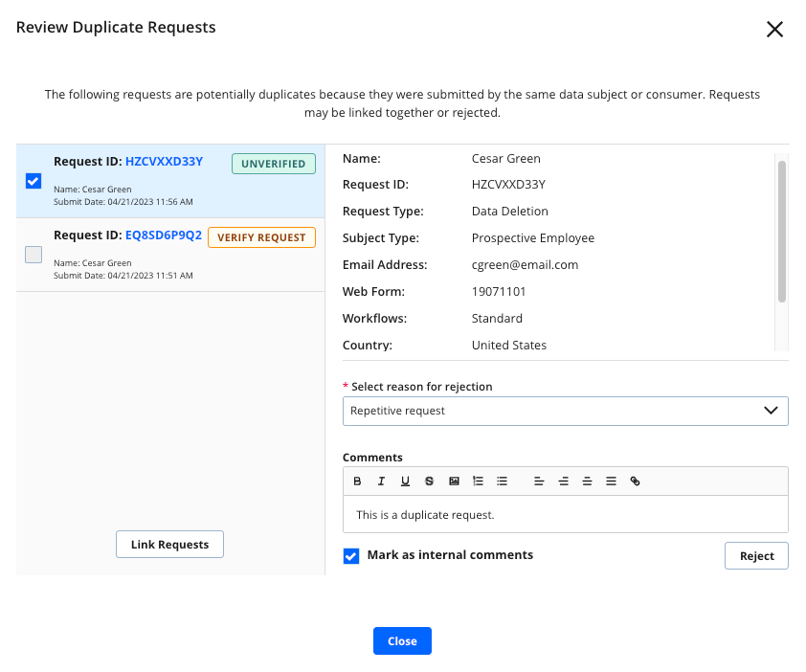This screenshot has width=806, height=672.
Task: Insert an image into the comment
Action: tap(454, 482)
